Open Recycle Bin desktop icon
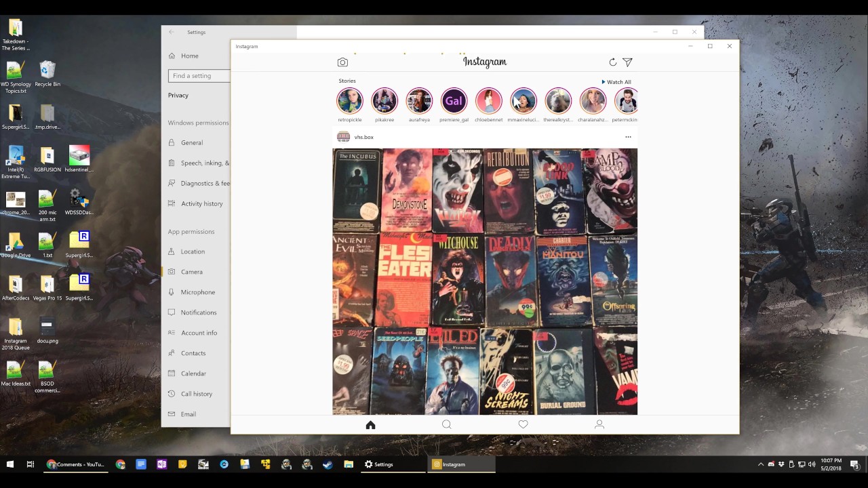The image size is (868, 488). tap(47, 74)
